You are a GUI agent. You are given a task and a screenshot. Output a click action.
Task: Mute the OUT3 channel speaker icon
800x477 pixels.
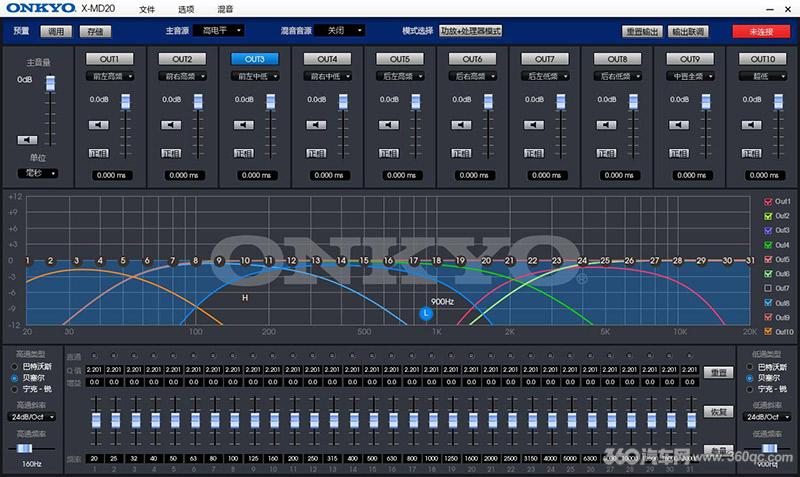243,125
